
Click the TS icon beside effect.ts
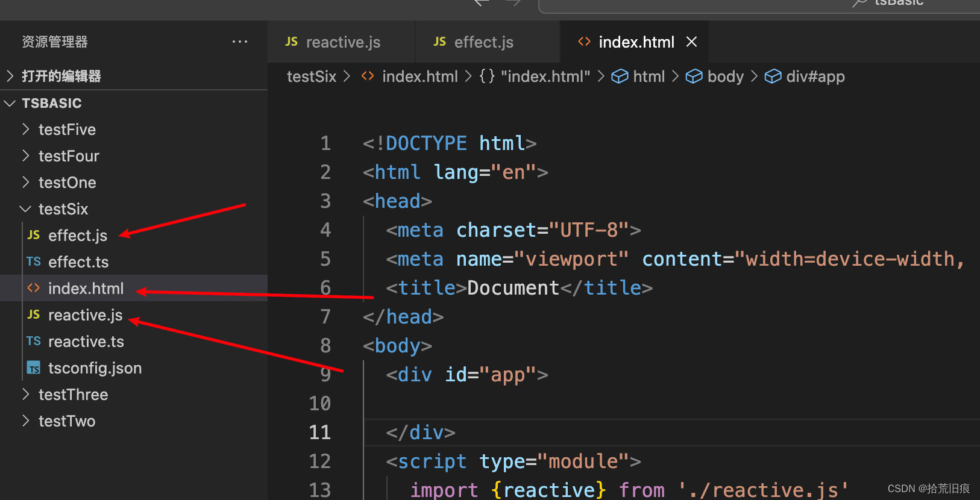(34, 261)
